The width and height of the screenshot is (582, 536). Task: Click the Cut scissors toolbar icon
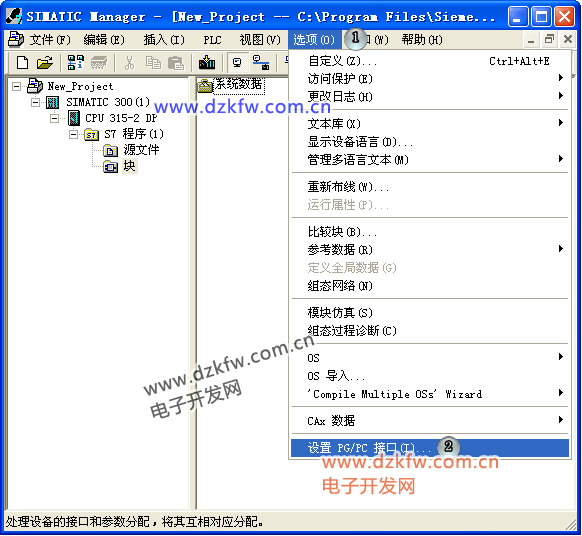point(129,63)
